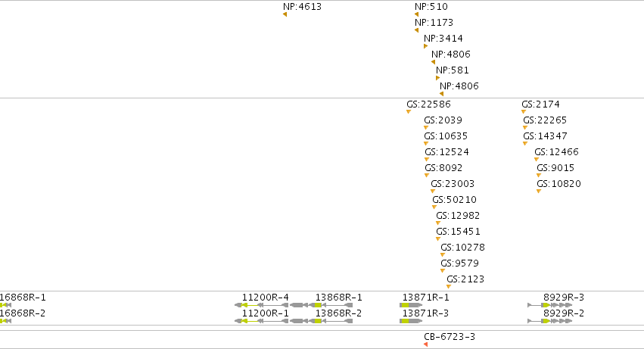644x349 pixels.
Task: Select the red CB-6723-3 triangle marker
Action: click(x=425, y=344)
